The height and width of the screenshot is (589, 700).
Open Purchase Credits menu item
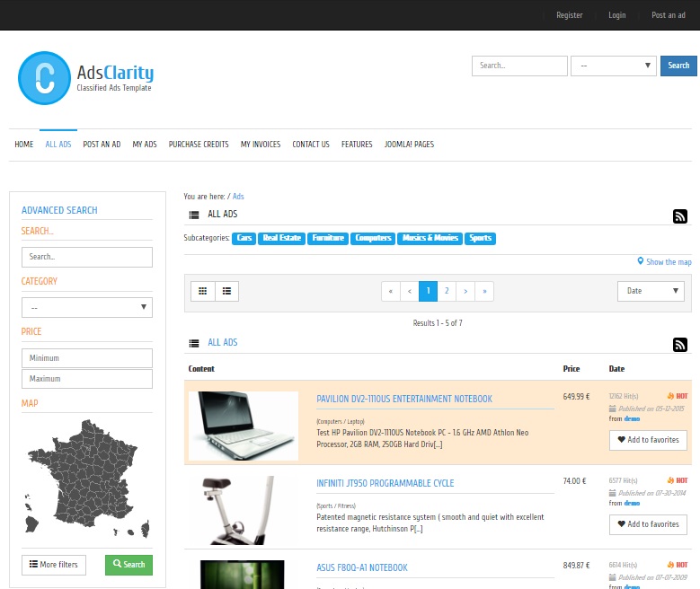tap(199, 145)
